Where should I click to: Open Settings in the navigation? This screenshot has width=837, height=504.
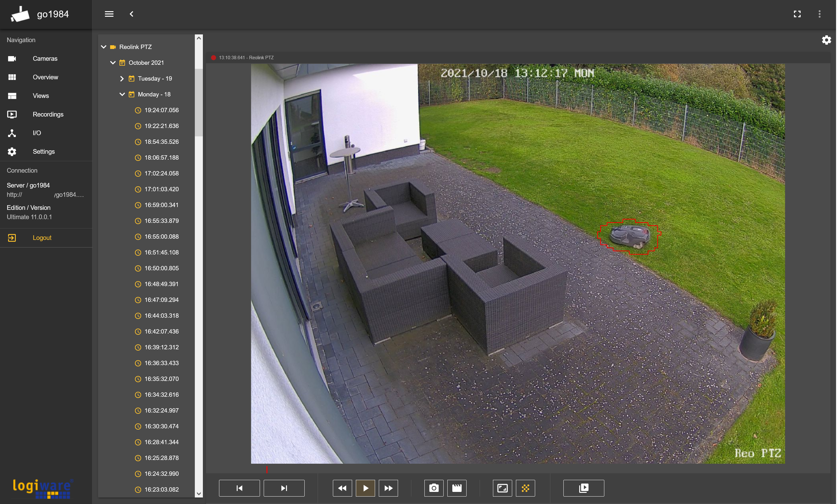(x=43, y=152)
